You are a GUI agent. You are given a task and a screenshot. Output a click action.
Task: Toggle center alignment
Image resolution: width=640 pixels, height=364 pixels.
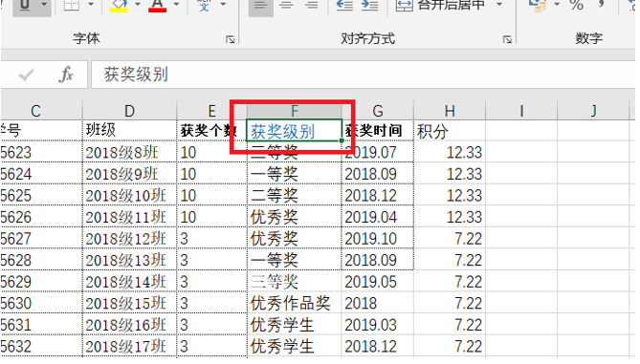pyautogui.click(x=286, y=6)
